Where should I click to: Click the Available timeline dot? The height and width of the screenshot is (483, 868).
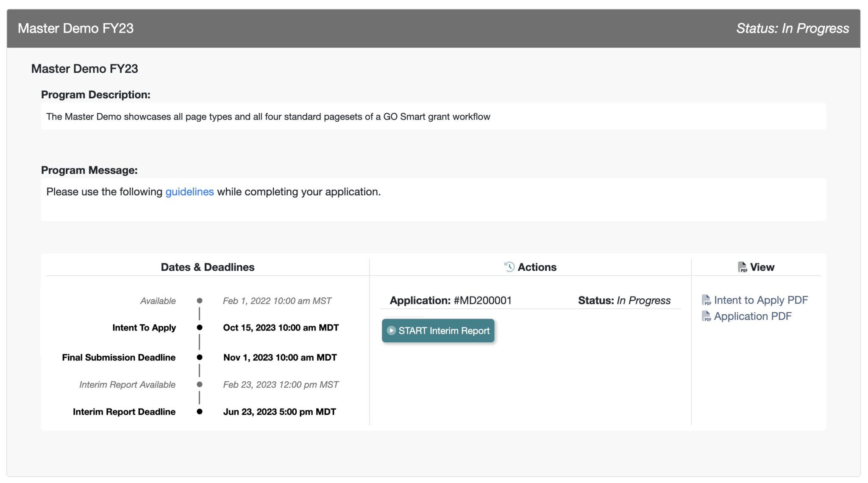200,301
